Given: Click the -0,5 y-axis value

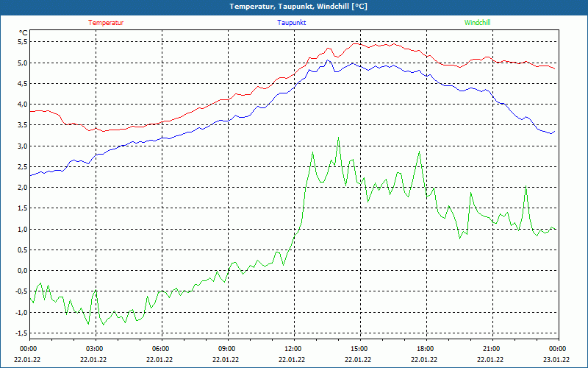Looking at the screenshot, I should [22, 291].
